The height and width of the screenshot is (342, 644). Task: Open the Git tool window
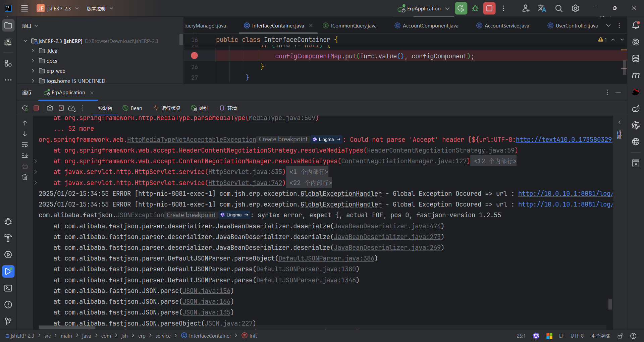(x=8, y=321)
